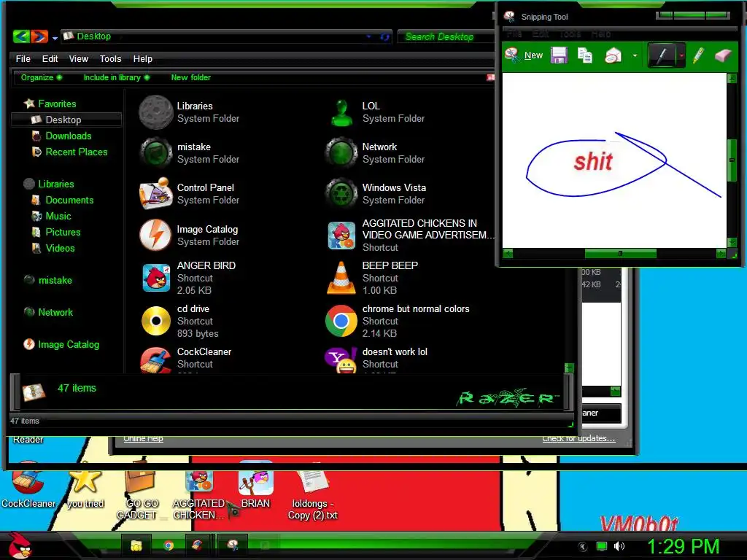Select chrome but normal colors shortcut
This screenshot has width=747, height=560.
pyautogui.click(x=398, y=321)
